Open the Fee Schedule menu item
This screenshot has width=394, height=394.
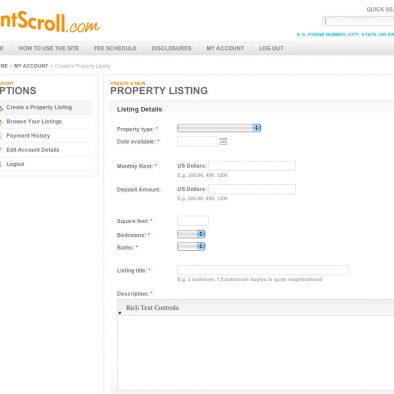pyautogui.click(x=115, y=48)
